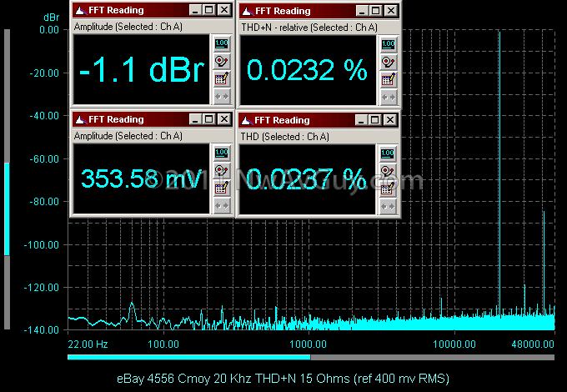Close the -1.1 dBr FFT Reading window
This screenshot has height=392, width=567.
[x=224, y=10]
